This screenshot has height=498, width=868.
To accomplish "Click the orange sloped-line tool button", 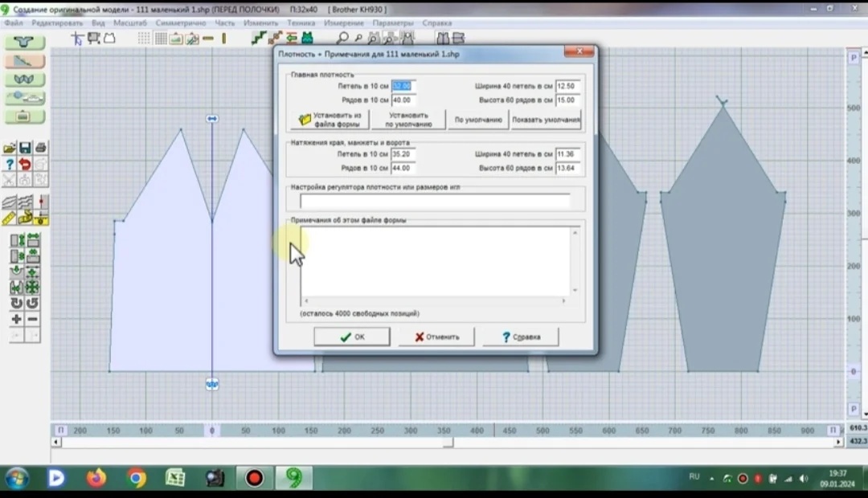I will click(x=24, y=61).
